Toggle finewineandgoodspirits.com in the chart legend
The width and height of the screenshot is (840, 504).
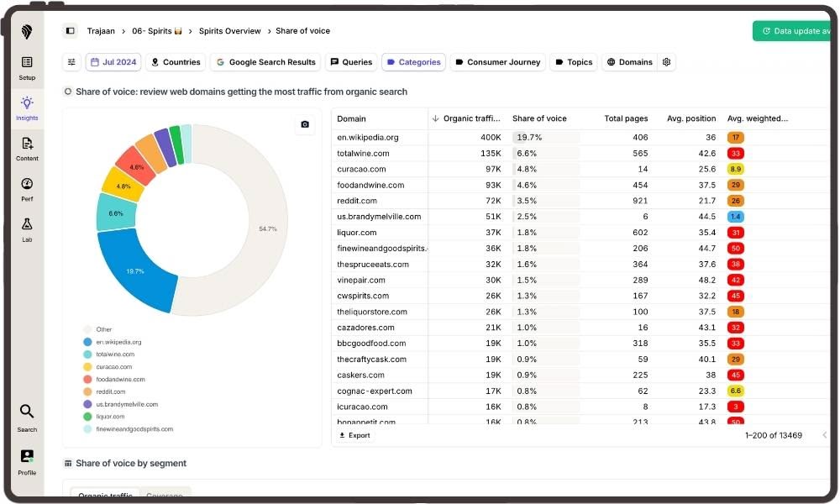click(129, 429)
